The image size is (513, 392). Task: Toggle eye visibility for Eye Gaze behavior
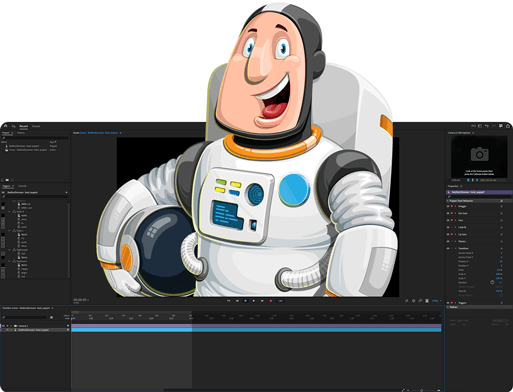[x=448, y=213]
